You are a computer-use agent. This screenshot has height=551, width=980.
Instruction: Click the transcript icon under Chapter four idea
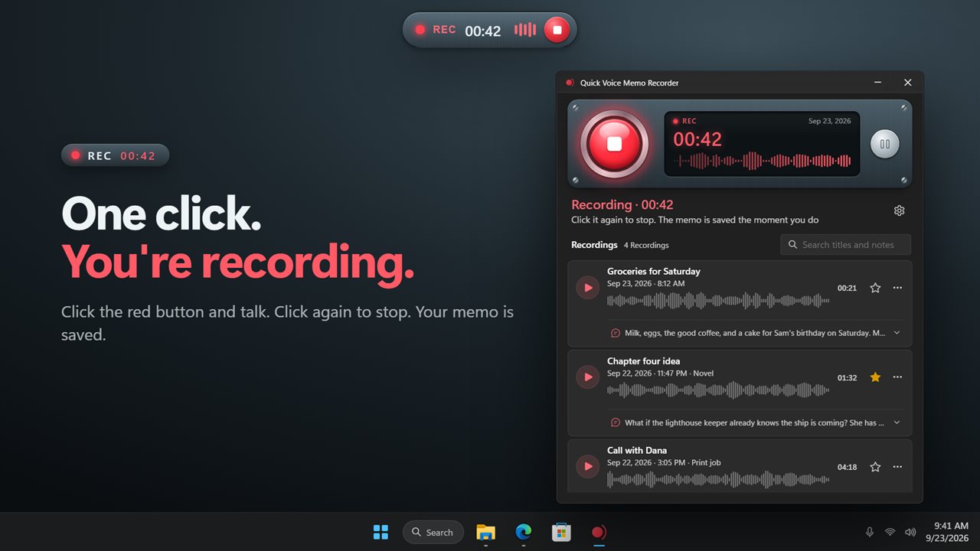click(x=615, y=422)
